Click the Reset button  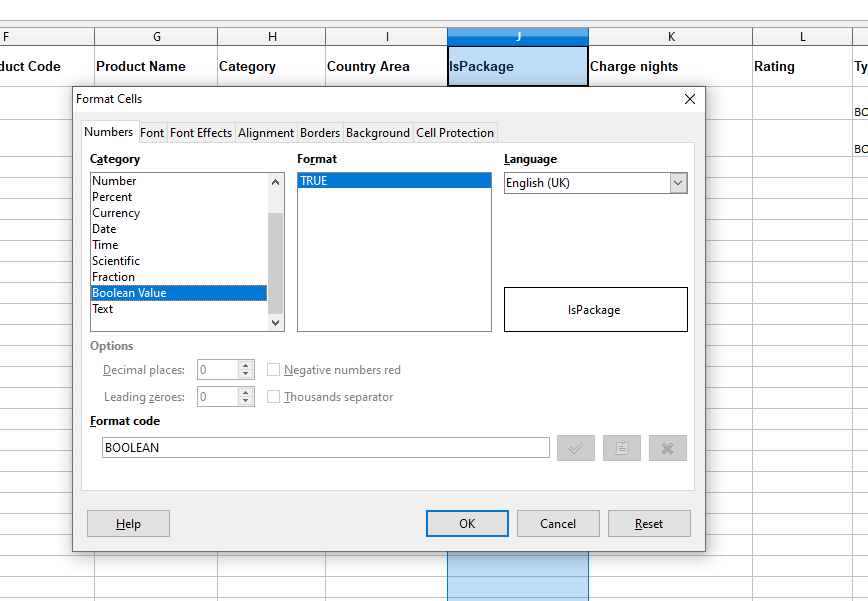coord(649,524)
